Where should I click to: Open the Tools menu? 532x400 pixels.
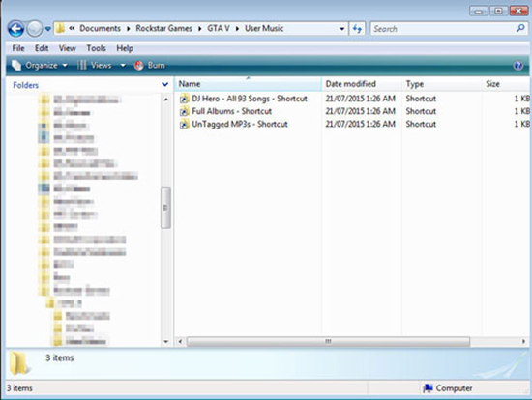click(x=96, y=48)
